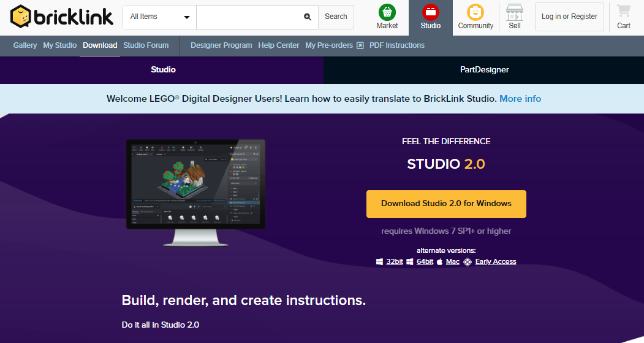Open the Sell storefront icon

pyautogui.click(x=515, y=12)
